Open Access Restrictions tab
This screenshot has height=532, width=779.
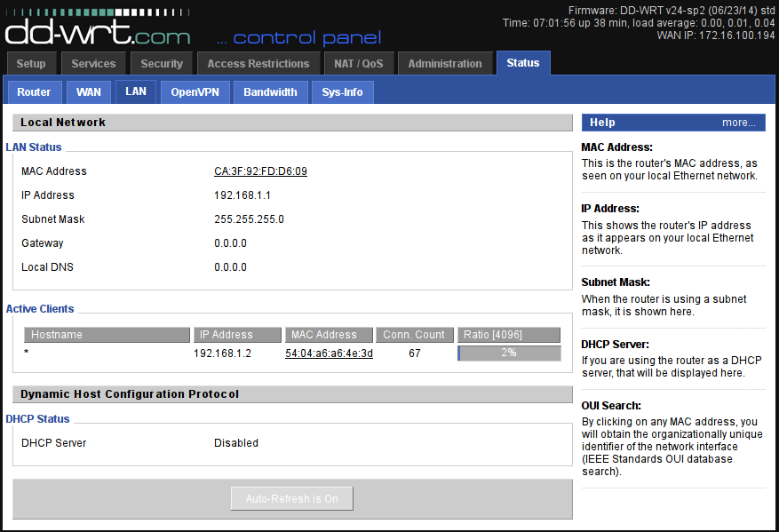258,64
